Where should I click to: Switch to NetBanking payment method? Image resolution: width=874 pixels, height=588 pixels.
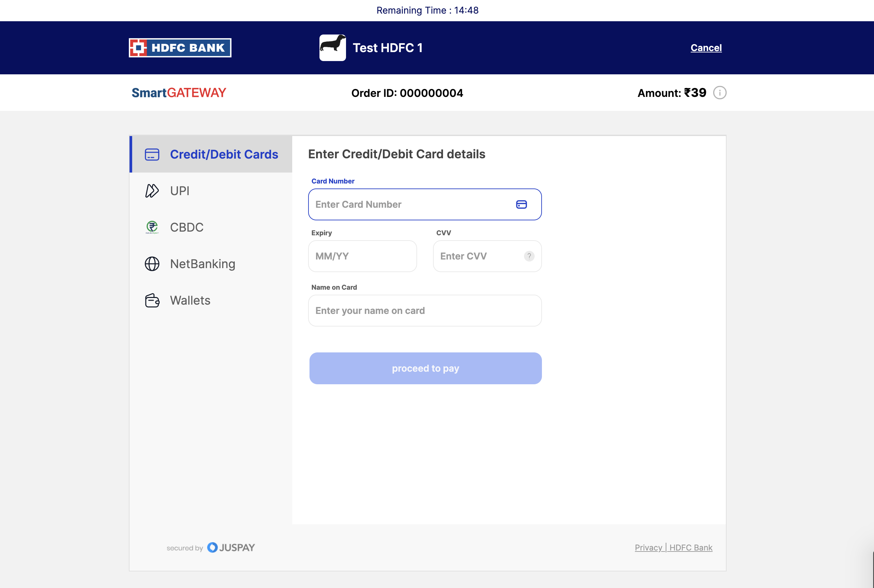click(211, 263)
